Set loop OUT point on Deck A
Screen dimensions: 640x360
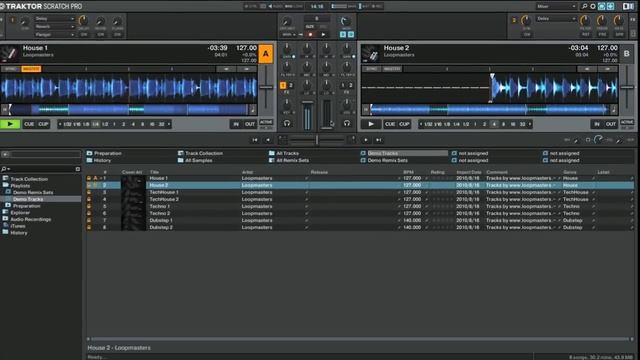pyautogui.click(x=250, y=124)
